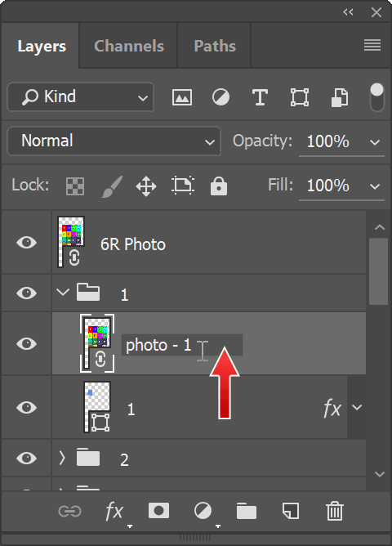Screen dimensions: 392x546
Task: Lock image pixels brush icon
Action: click(113, 186)
